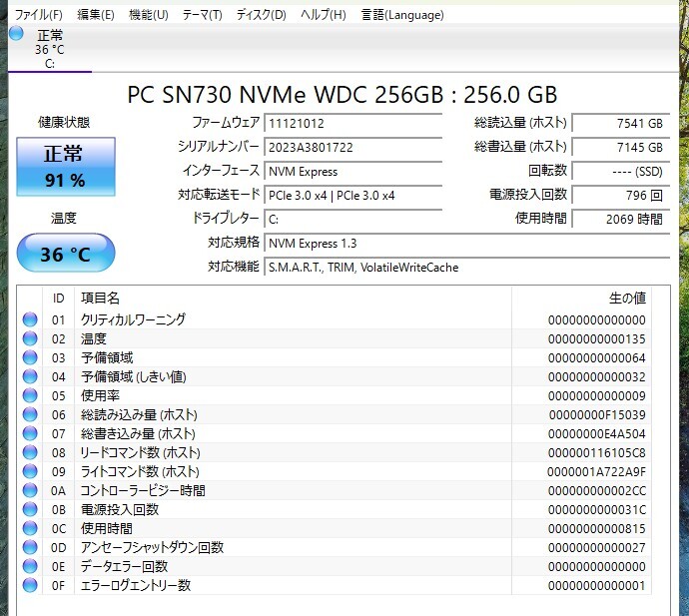Click the blue status orb beside the C: drive tab

coord(16,33)
